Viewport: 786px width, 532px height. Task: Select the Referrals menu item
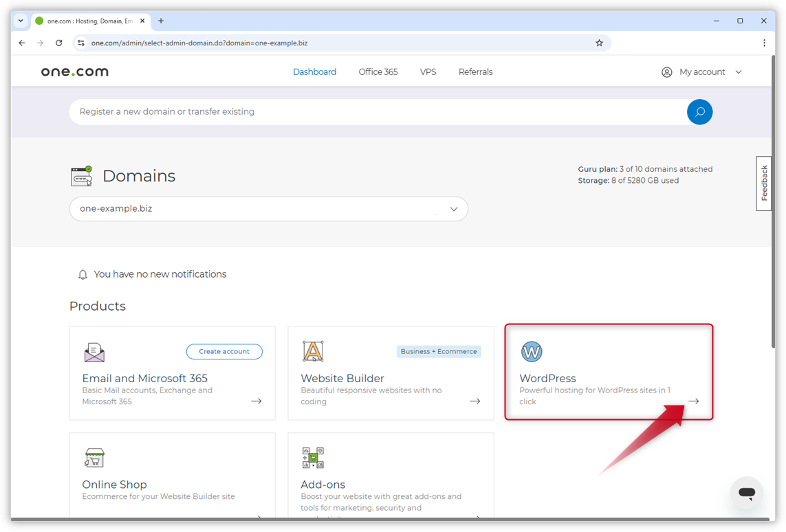coord(475,71)
